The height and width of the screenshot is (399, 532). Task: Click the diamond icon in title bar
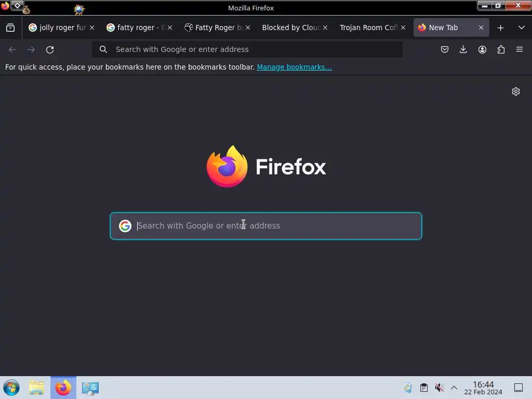coord(17,5)
